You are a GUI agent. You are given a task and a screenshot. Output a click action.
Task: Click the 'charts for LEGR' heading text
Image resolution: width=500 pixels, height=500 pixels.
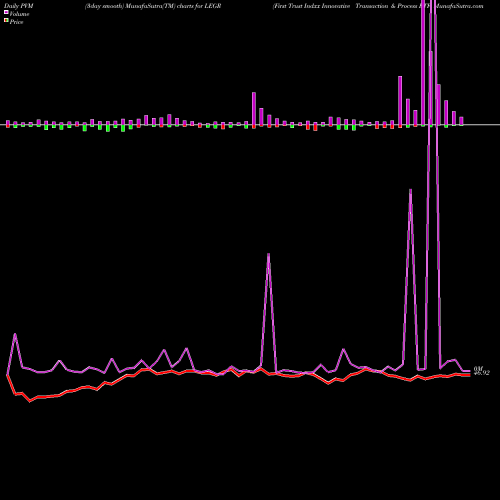(x=199, y=6)
